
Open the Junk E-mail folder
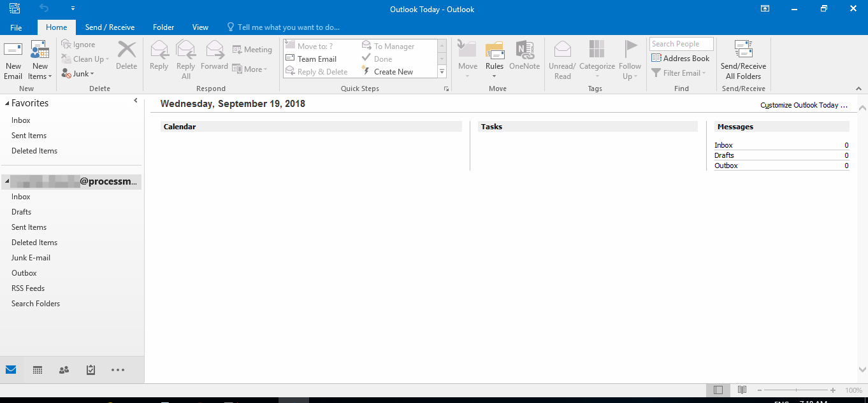pos(31,258)
